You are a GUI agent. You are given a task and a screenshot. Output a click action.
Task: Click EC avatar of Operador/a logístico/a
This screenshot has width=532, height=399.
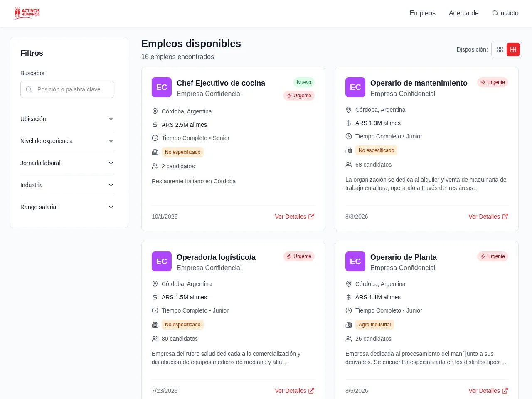tap(162, 261)
